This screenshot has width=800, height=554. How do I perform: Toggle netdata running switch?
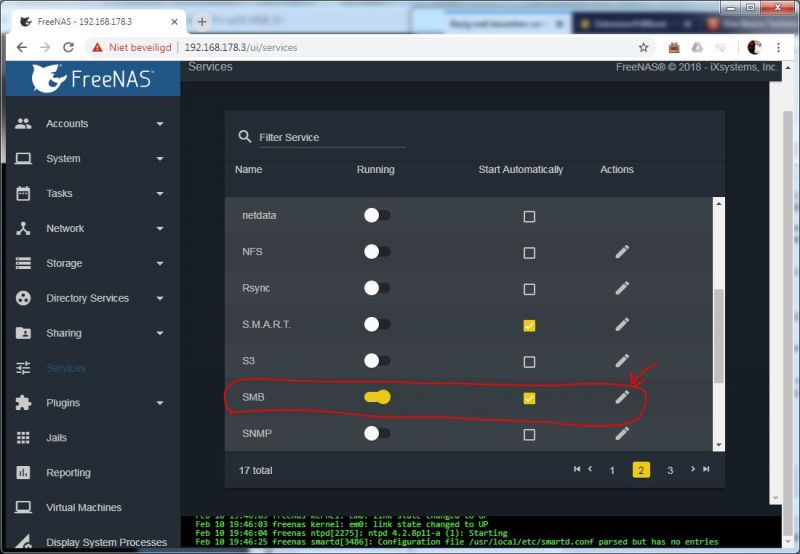coord(377,215)
